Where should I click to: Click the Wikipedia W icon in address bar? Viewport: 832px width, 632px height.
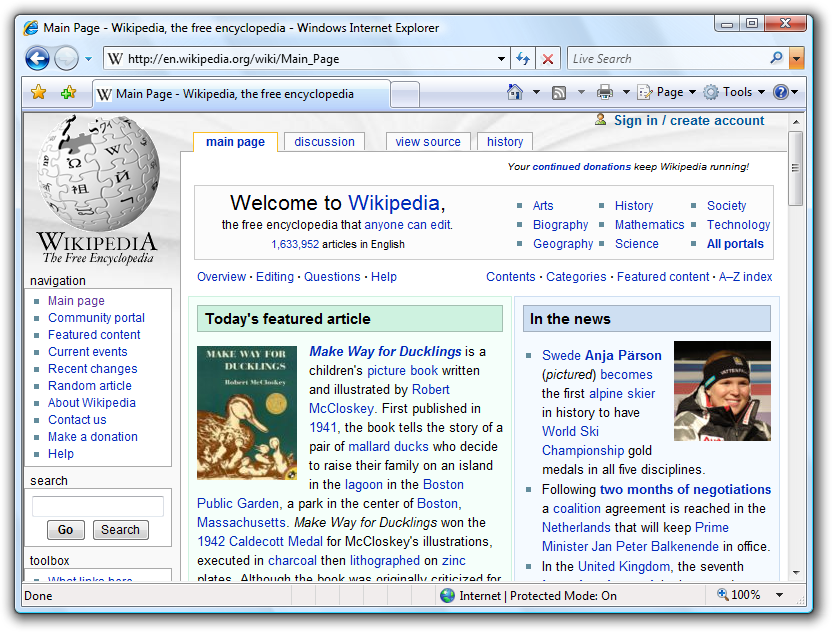(x=115, y=59)
